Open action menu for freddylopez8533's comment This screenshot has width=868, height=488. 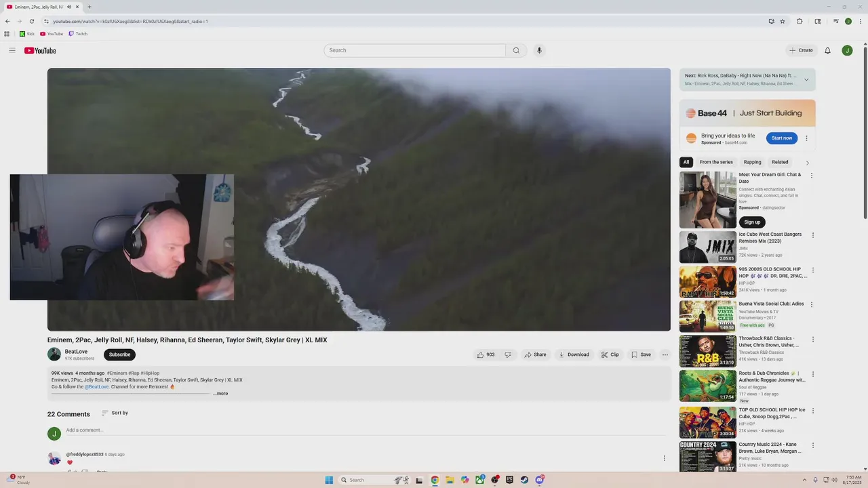(x=664, y=458)
